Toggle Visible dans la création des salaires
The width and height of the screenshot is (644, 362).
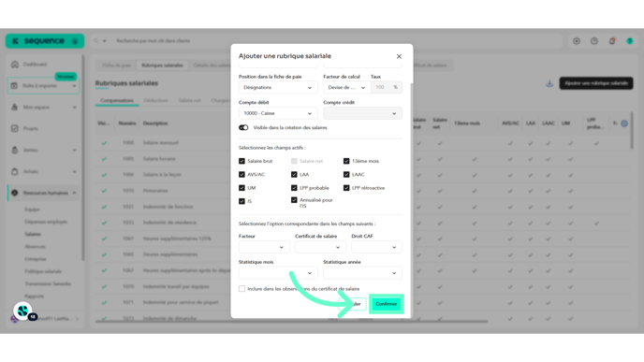(x=243, y=127)
